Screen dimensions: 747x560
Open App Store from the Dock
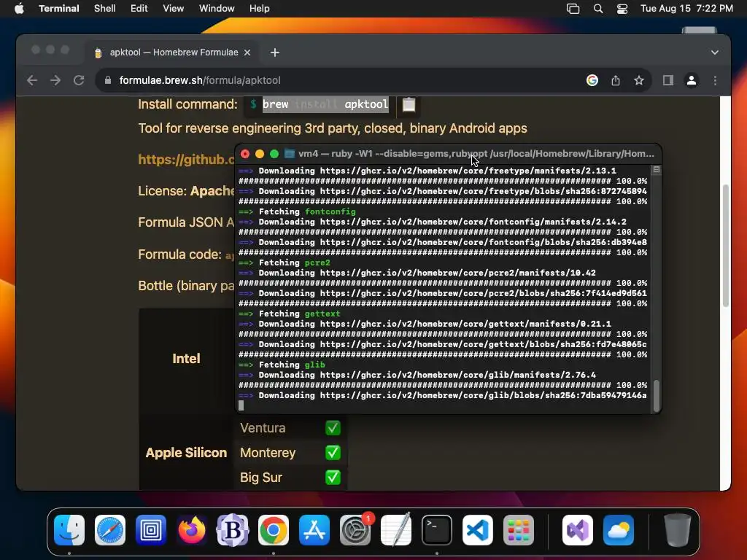click(x=314, y=530)
